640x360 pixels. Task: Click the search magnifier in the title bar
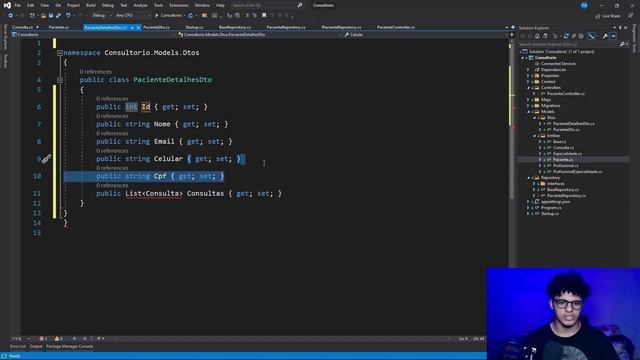tap(300, 5)
